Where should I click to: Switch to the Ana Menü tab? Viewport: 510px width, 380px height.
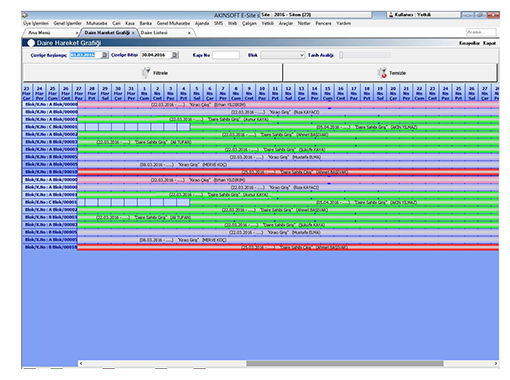[x=39, y=33]
